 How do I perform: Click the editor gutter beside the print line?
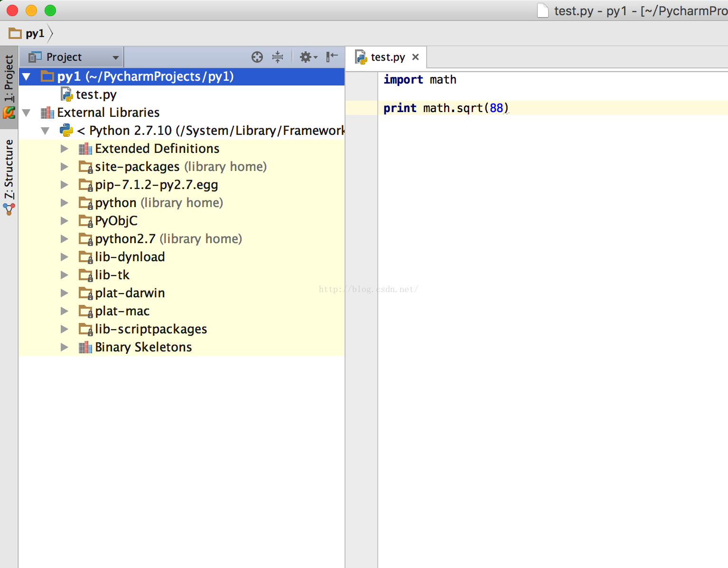click(362, 108)
